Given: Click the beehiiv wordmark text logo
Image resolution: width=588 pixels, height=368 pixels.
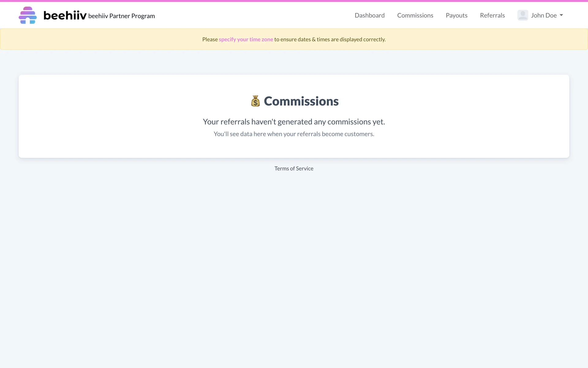Looking at the screenshot, I should tap(65, 15).
